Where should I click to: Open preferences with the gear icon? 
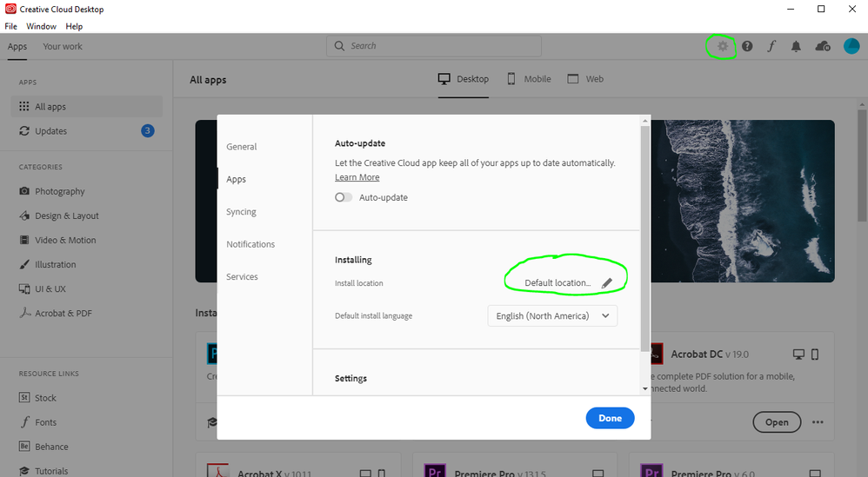pos(723,46)
